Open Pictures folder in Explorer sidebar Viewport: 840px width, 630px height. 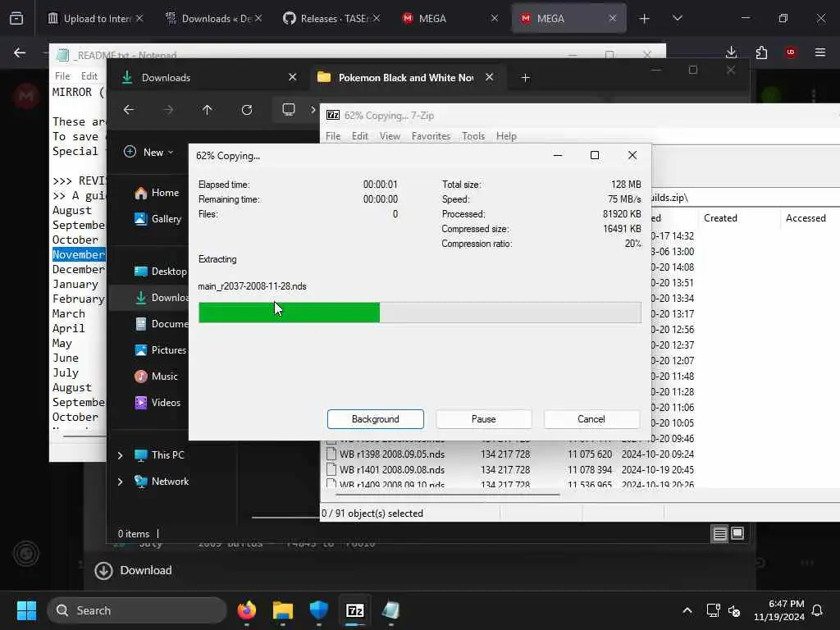(160, 349)
